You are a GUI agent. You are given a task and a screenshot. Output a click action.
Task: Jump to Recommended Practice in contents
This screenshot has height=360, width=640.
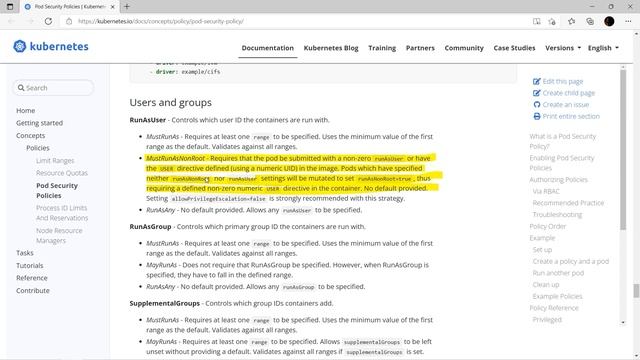pos(568,203)
